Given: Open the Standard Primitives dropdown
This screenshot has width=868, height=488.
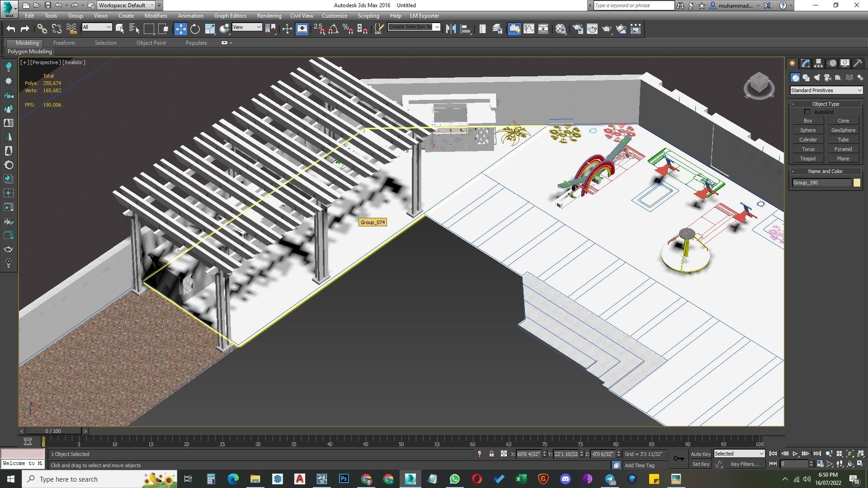Looking at the screenshot, I should (x=826, y=90).
